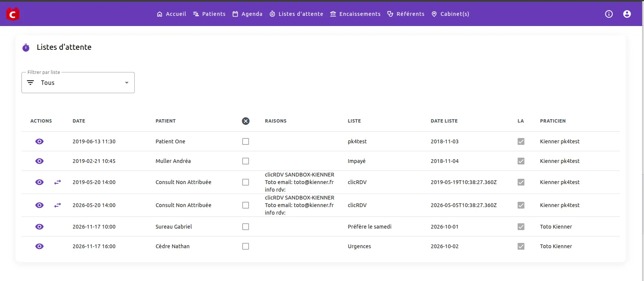The height and width of the screenshot is (281, 644).
Task: Click the Urgences list cell
Action: [359, 246]
